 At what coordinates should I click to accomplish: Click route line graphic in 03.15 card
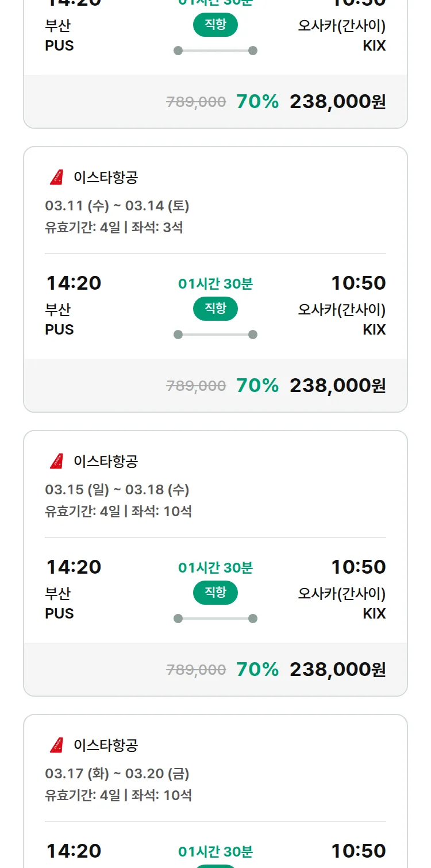[x=215, y=619]
